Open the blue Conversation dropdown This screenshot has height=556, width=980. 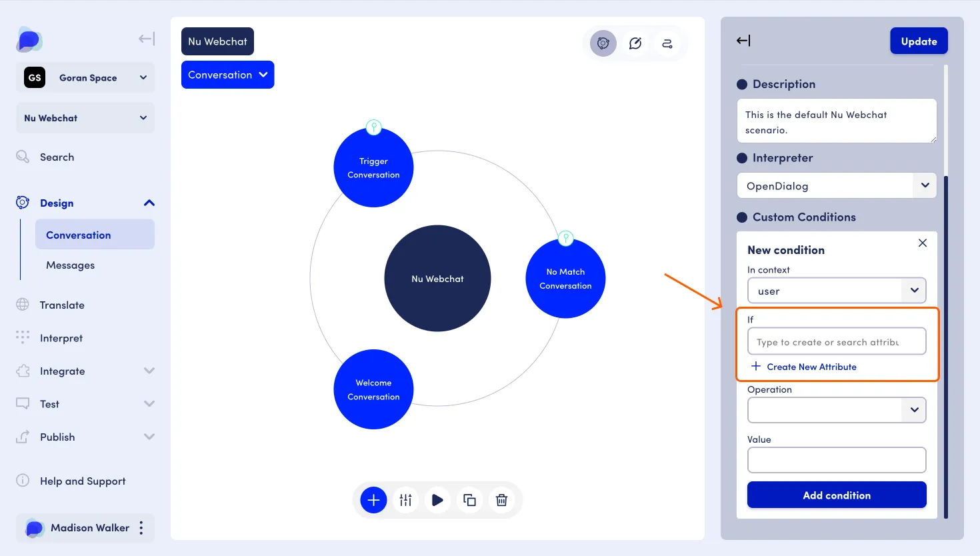click(x=227, y=75)
